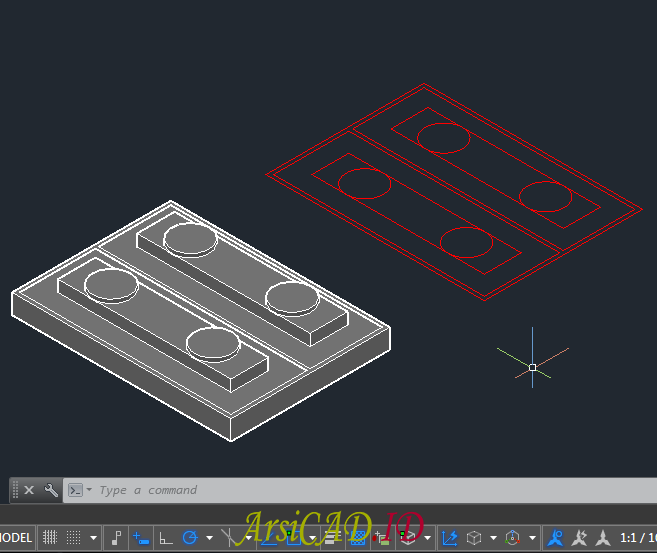
Task: Toggle annotation AutoScale icon
Action: point(579,537)
